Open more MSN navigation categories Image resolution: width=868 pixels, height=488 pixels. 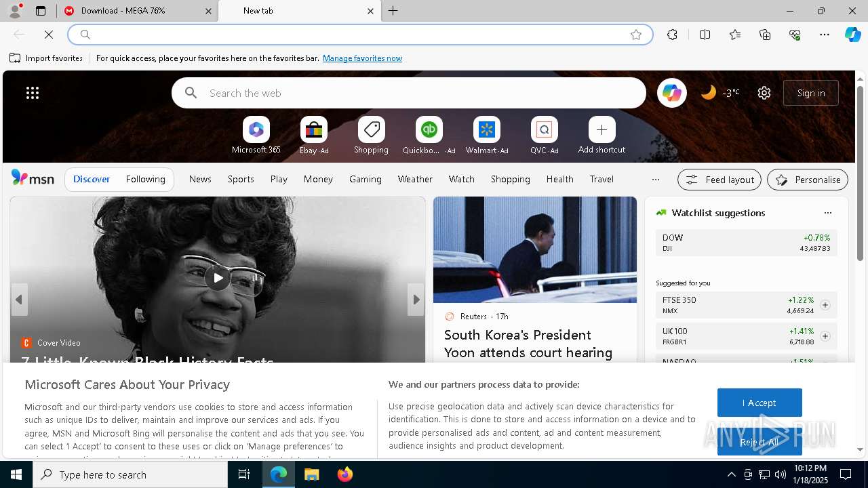tap(655, 180)
